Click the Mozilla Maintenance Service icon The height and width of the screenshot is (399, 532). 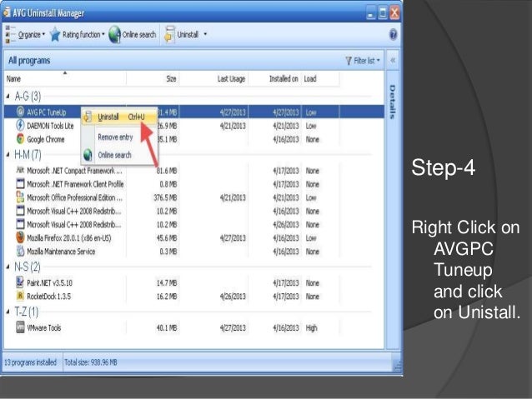tap(20, 252)
